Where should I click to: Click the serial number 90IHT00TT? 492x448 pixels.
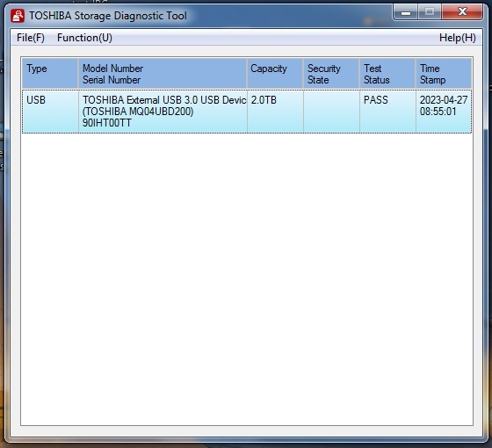tap(106, 123)
